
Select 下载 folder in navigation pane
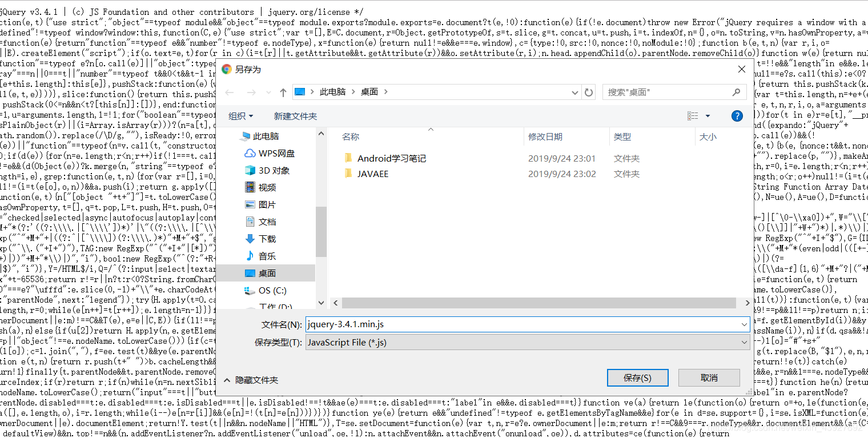click(267, 239)
